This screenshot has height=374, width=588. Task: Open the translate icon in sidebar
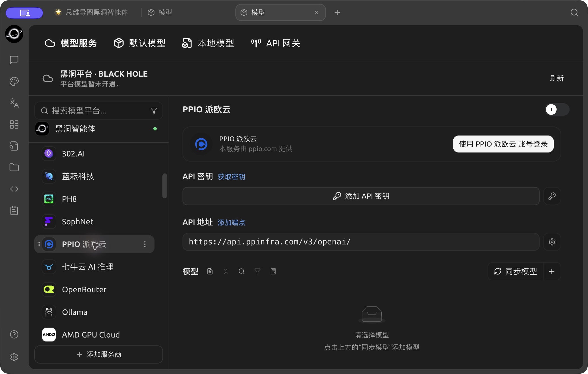coord(14,103)
